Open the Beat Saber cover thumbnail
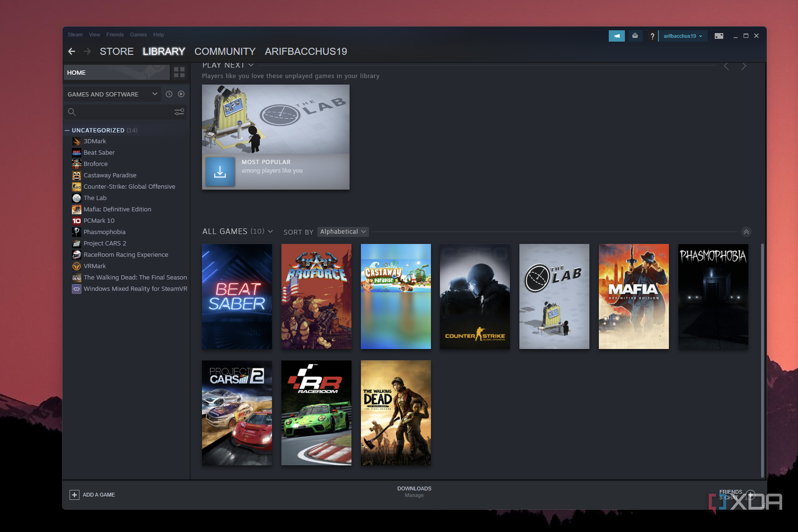The width and height of the screenshot is (798, 532). click(237, 297)
